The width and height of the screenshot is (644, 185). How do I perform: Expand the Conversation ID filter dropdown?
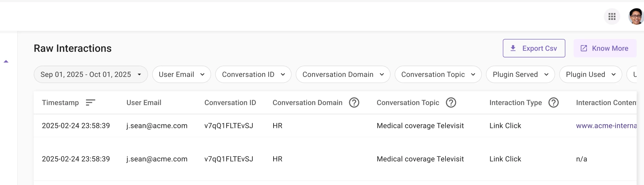[x=253, y=75]
